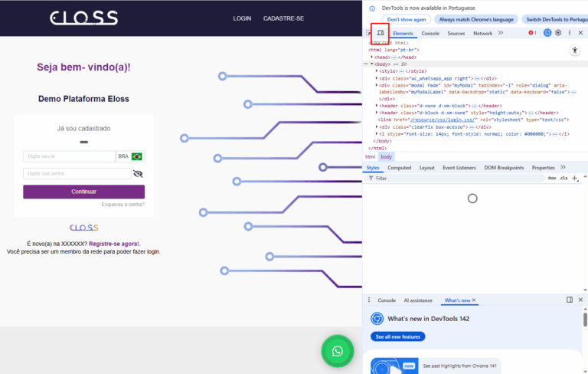Toggle password visibility eye icon
This screenshot has width=588, height=374.
coord(138,173)
